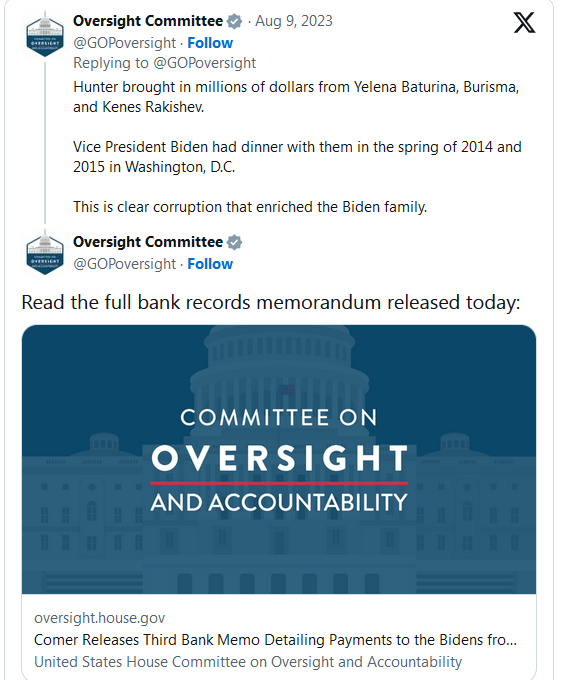This screenshot has height=680, width=566.
Task: Click the second tweet's @GOPoversight handle
Action: click(x=124, y=264)
